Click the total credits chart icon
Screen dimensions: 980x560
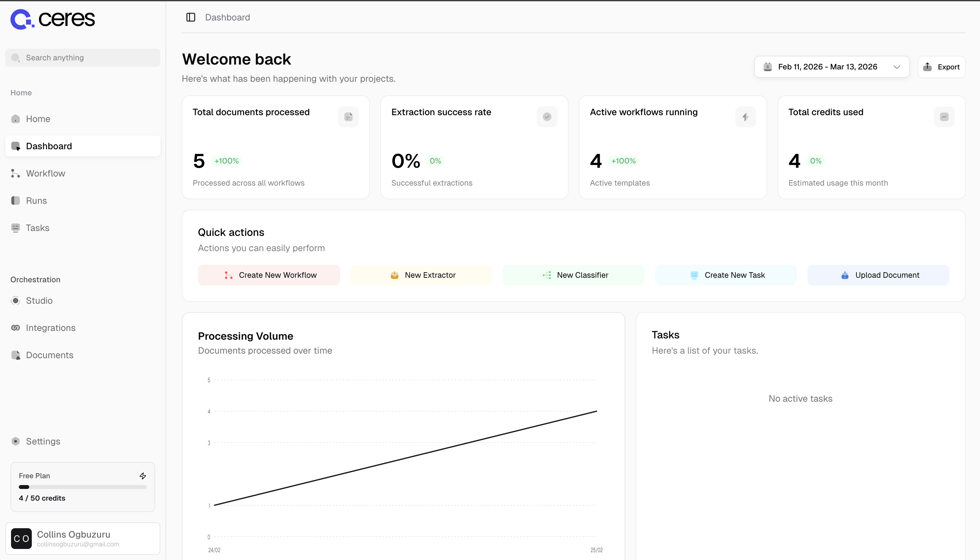point(944,117)
